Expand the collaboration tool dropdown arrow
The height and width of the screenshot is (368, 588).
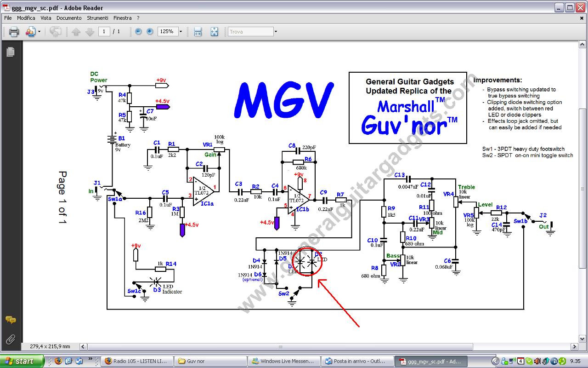pyautogui.click(x=39, y=32)
